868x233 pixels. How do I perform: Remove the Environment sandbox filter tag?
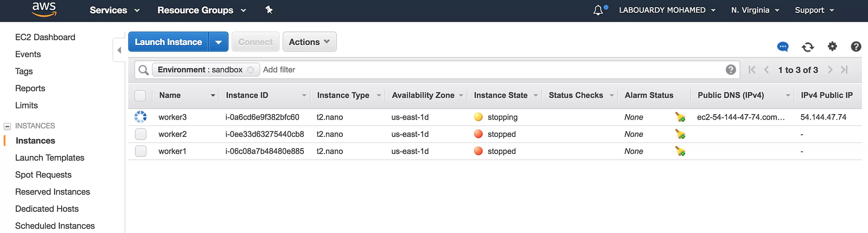click(x=250, y=70)
